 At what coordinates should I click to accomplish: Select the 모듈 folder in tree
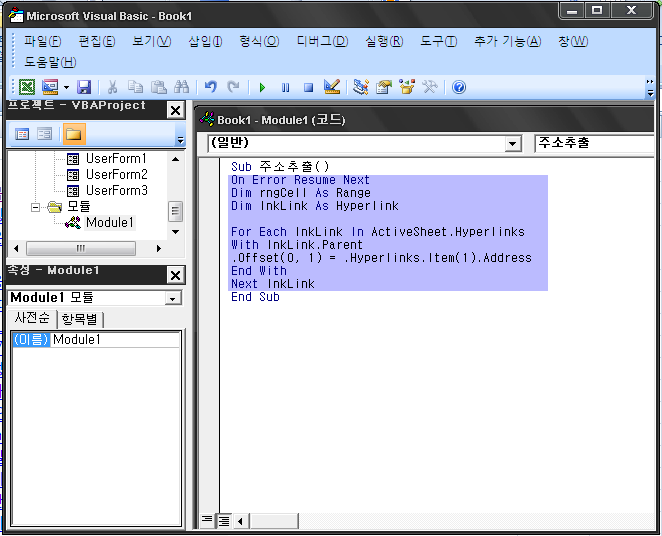point(79,207)
